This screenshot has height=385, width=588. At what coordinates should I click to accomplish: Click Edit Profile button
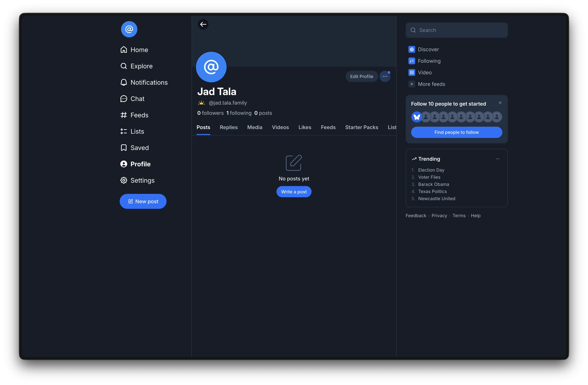pyautogui.click(x=361, y=77)
